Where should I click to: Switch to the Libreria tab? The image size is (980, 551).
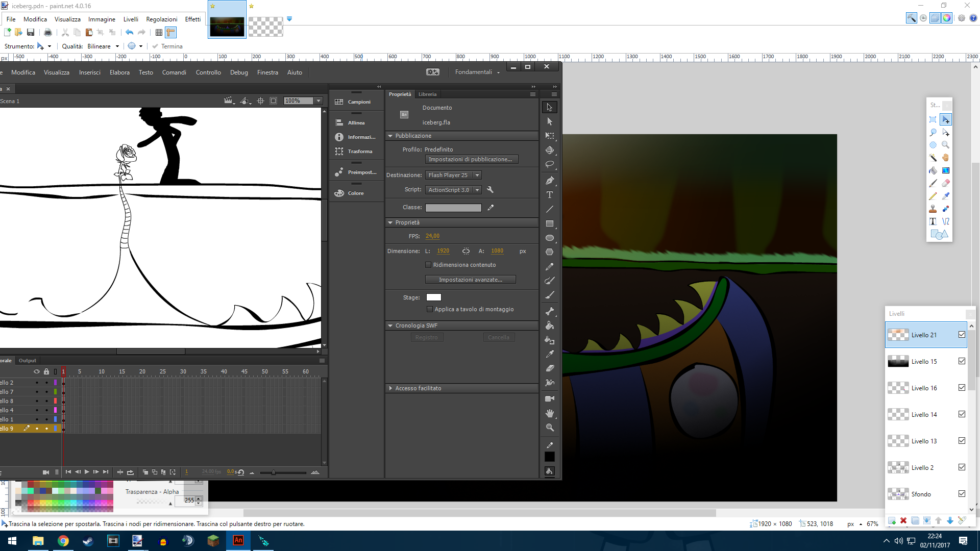tap(427, 94)
